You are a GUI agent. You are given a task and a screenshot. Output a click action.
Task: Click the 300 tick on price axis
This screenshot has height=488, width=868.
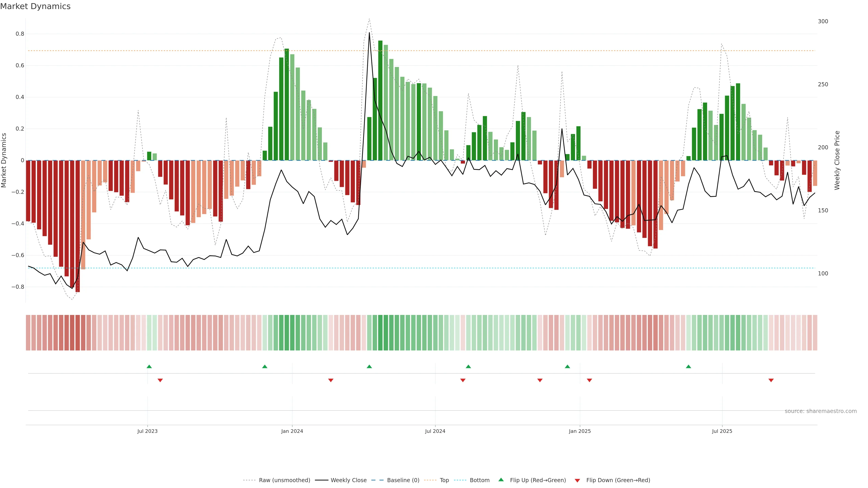[823, 21]
